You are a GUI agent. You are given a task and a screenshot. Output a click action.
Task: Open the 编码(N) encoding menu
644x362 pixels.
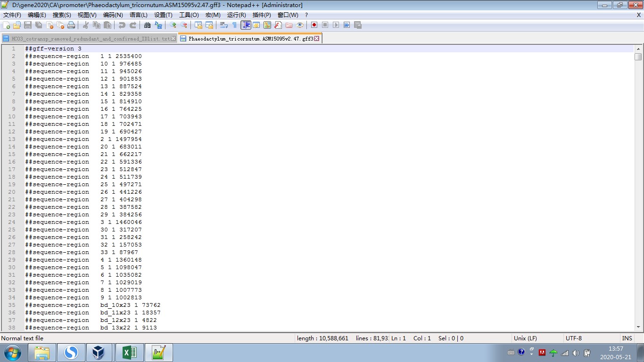coord(113,15)
